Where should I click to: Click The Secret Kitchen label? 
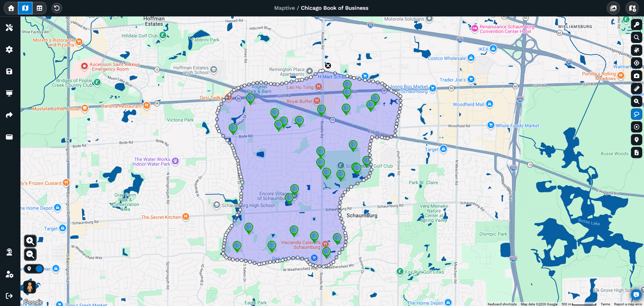tap(161, 217)
